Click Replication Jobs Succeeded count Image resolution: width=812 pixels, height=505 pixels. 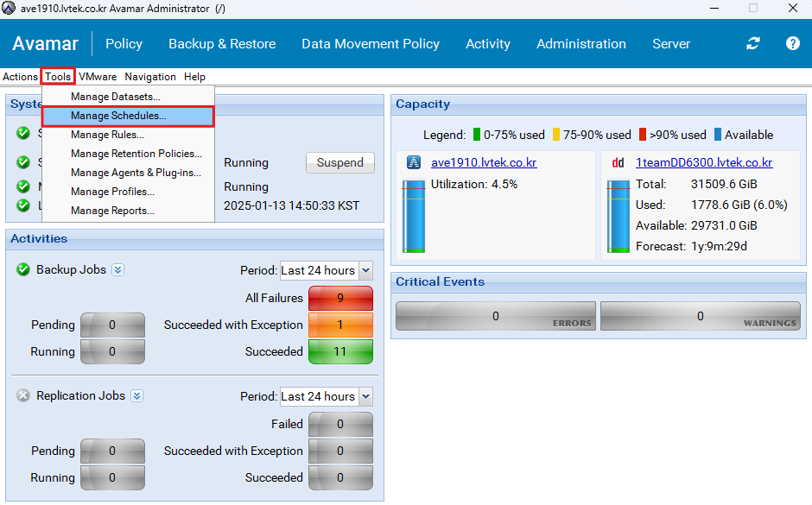pos(340,477)
